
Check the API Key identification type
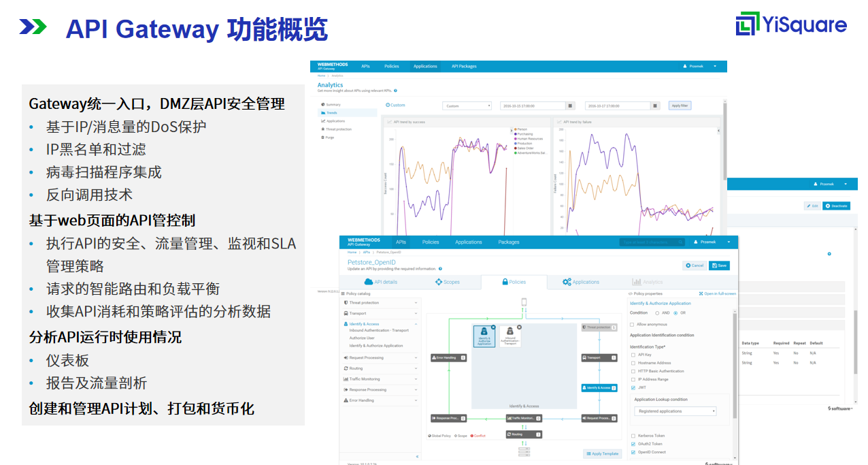633,355
